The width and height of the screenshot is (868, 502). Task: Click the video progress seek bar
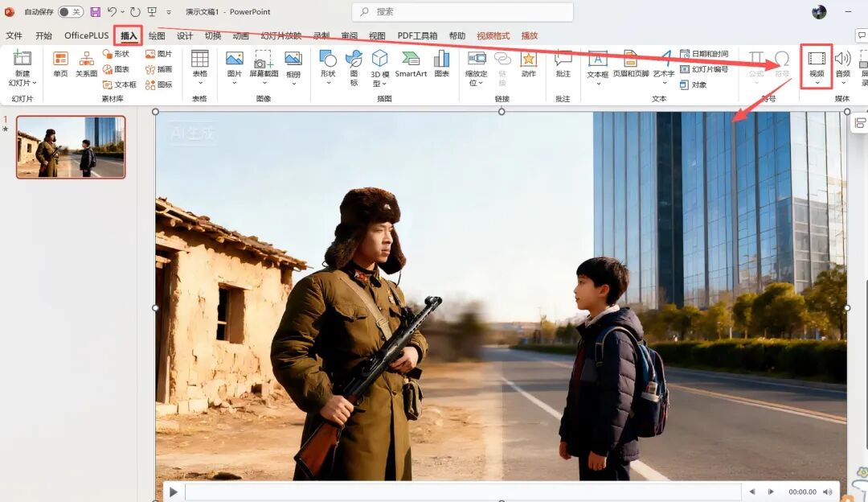462,492
